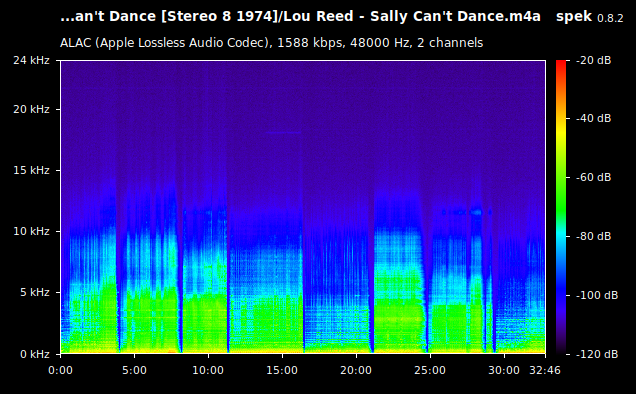Click the "30:00" time axis label

[x=504, y=370]
